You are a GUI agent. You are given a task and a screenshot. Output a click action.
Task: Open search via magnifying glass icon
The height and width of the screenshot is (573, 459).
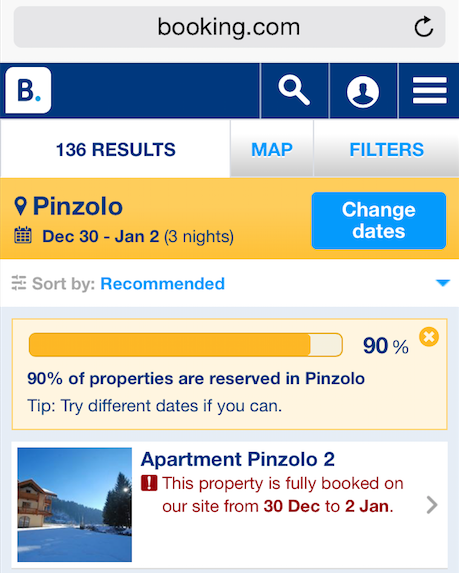(294, 91)
